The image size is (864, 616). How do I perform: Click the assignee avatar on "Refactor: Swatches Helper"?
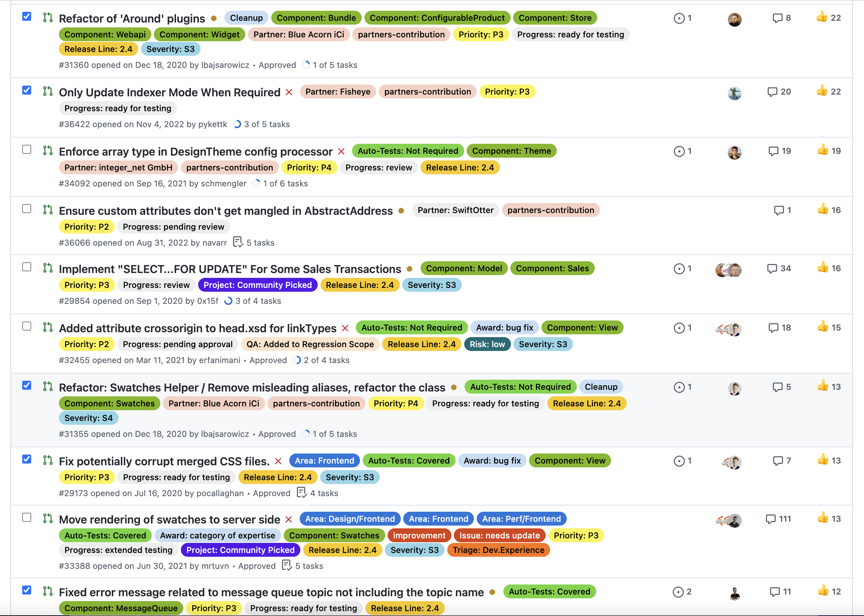pos(734,388)
